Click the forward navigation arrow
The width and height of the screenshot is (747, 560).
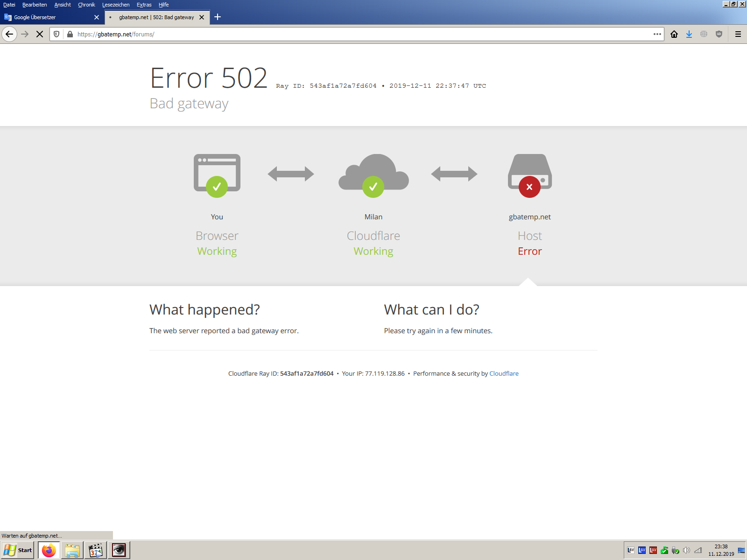(x=25, y=34)
